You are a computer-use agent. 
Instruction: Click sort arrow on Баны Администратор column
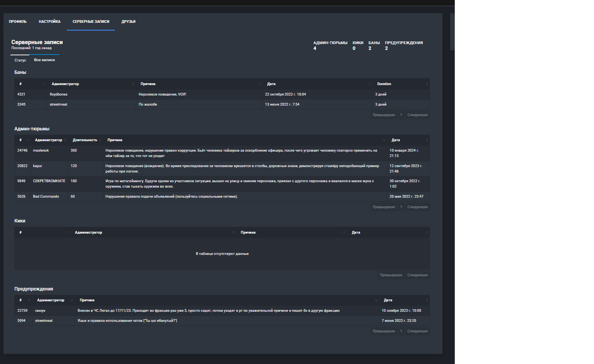pos(133,84)
